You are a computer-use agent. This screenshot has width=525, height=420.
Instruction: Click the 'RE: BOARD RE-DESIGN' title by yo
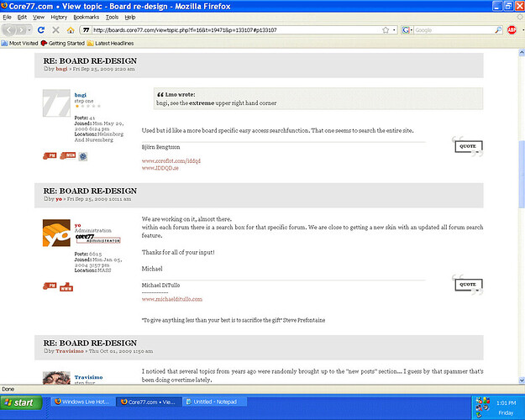[x=90, y=191]
